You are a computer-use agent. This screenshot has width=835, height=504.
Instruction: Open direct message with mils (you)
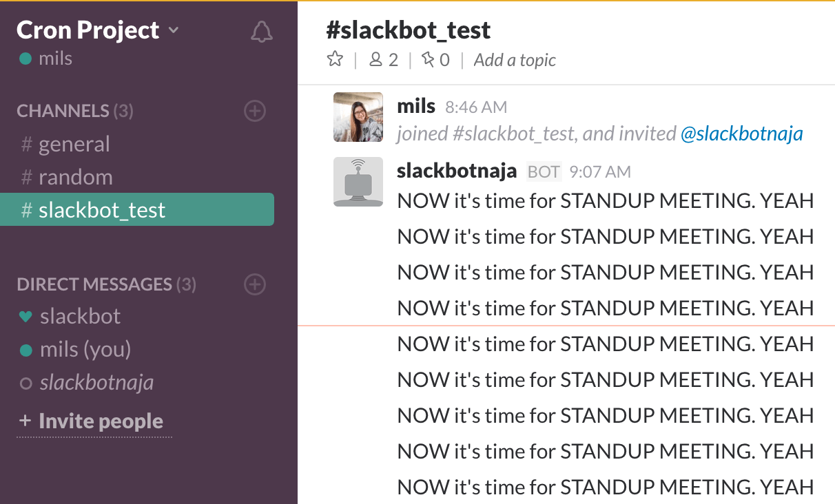click(x=85, y=350)
